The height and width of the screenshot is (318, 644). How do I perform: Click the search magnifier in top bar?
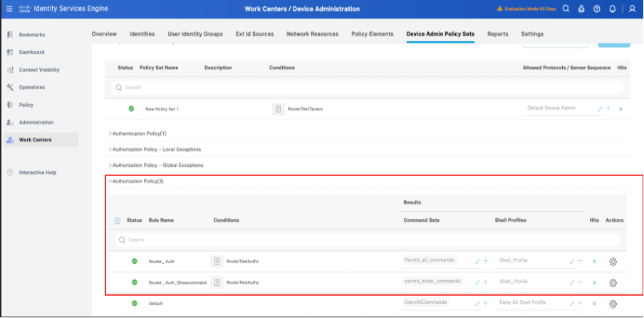(566, 9)
